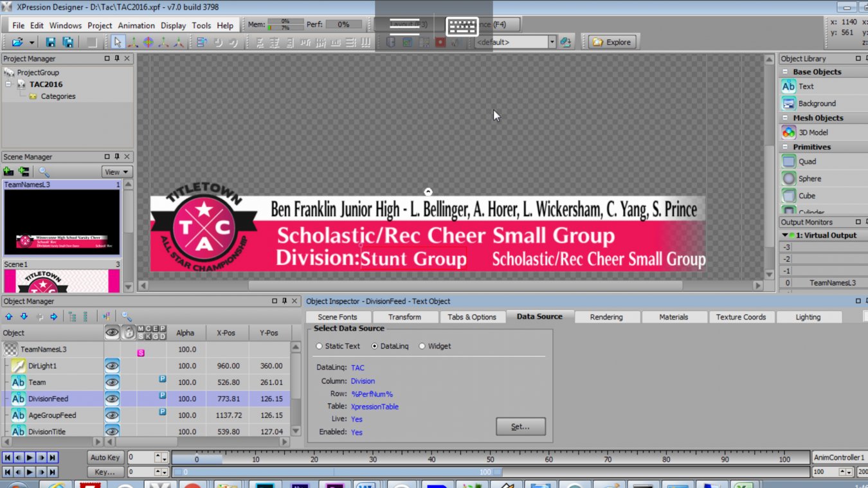Collapse the Virtual Output monitor section
Screen dimensions: 868x488
(785, 235)
